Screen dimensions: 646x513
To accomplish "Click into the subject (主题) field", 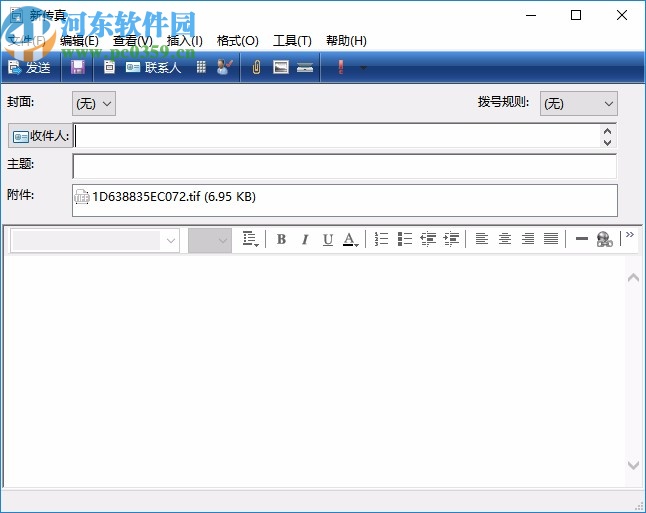I will pos(344,166).
